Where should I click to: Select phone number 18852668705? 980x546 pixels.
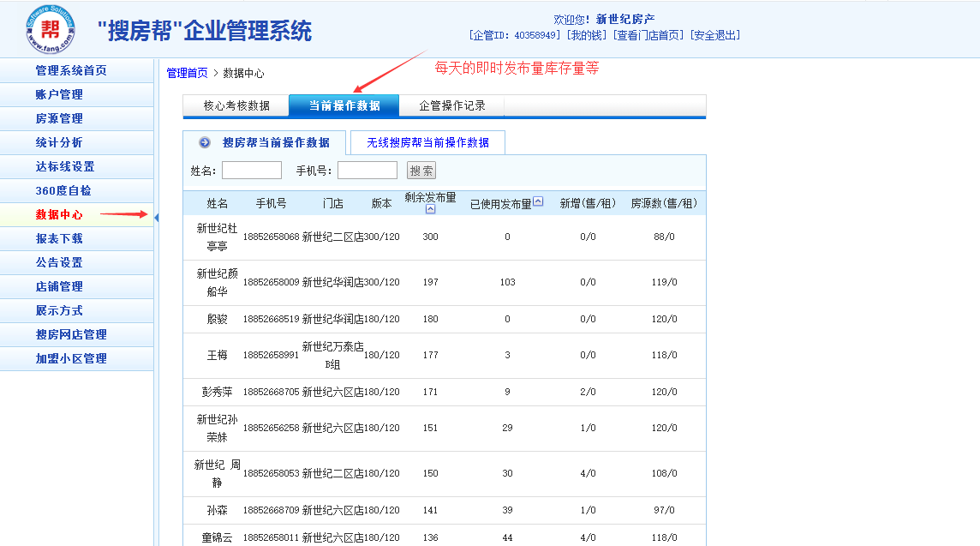[272, 393]
